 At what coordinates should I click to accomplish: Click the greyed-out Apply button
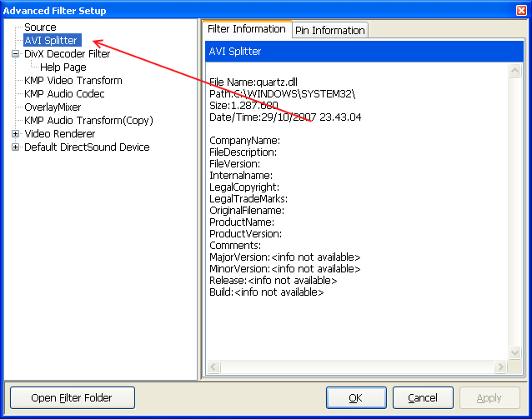[489, 397]
